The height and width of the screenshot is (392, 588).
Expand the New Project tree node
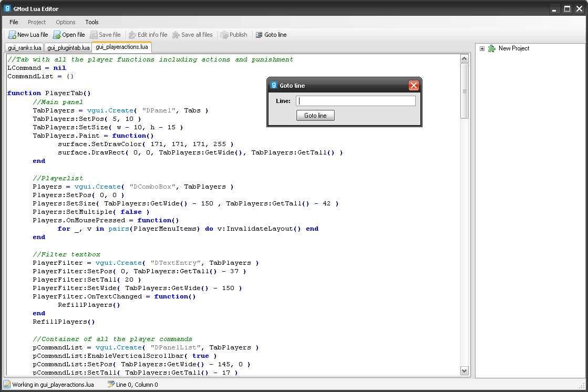pyautogui.click(x=482, y=48)
